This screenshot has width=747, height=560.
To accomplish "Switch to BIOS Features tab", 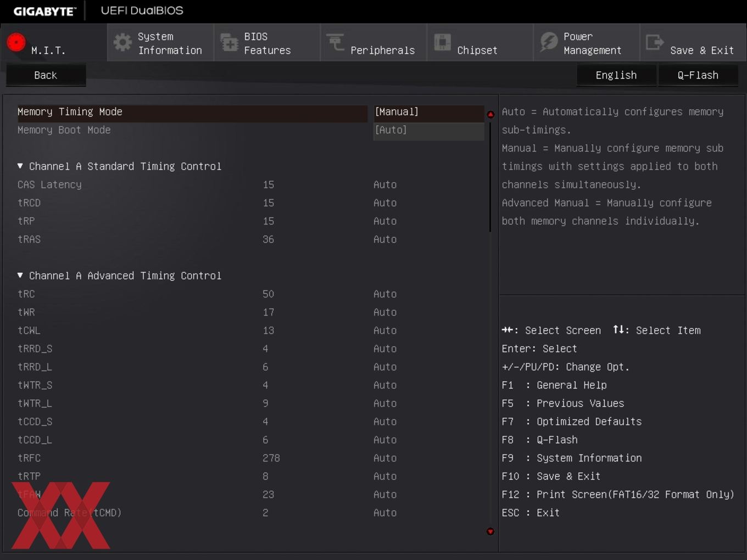I will click(x=267, y=42).
